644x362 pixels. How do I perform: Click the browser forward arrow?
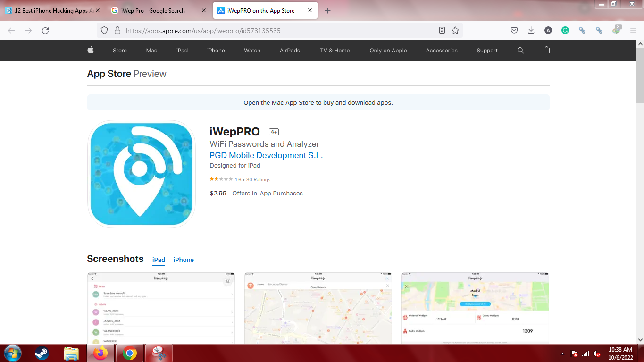28,30
